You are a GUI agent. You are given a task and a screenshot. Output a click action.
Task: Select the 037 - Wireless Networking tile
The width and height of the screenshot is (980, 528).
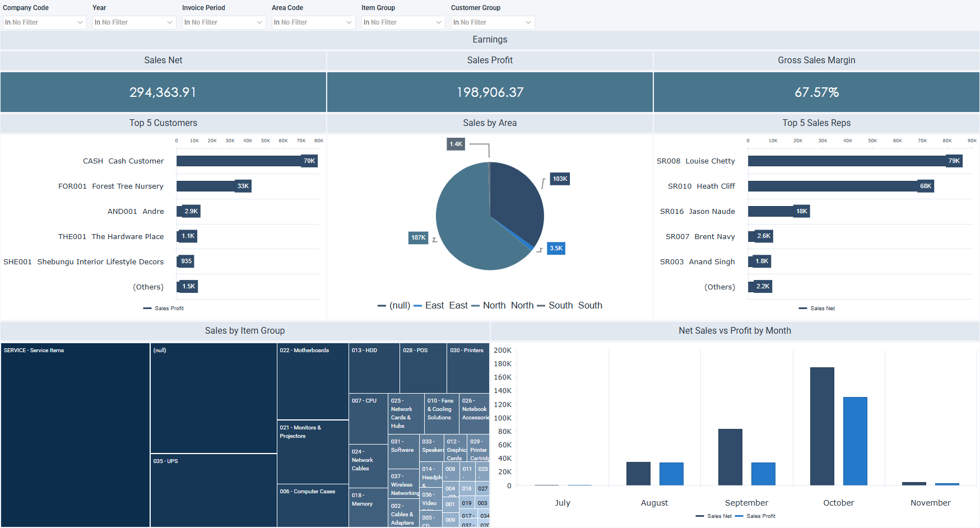click(403, 484)
